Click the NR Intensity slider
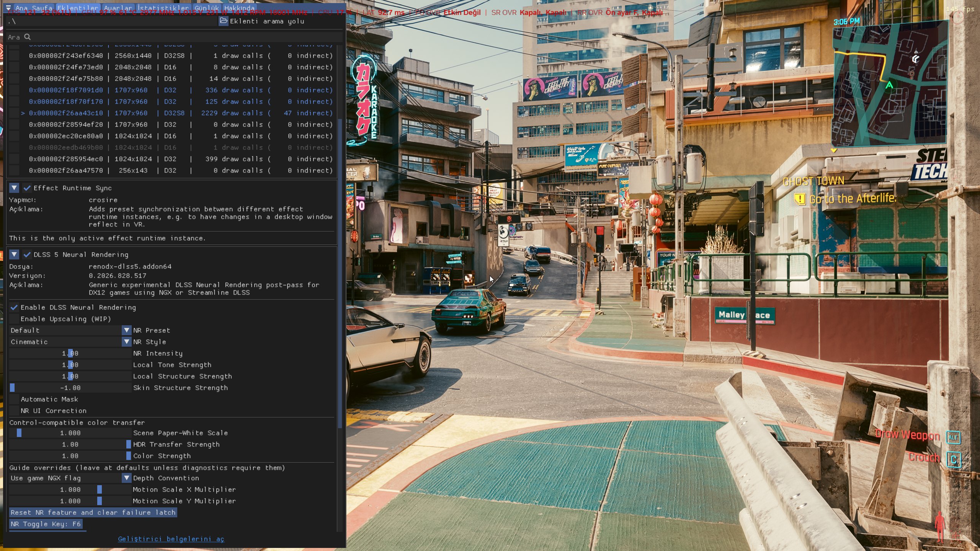The image size is (980, 551). pyautogui.click(x=70, y=353)
